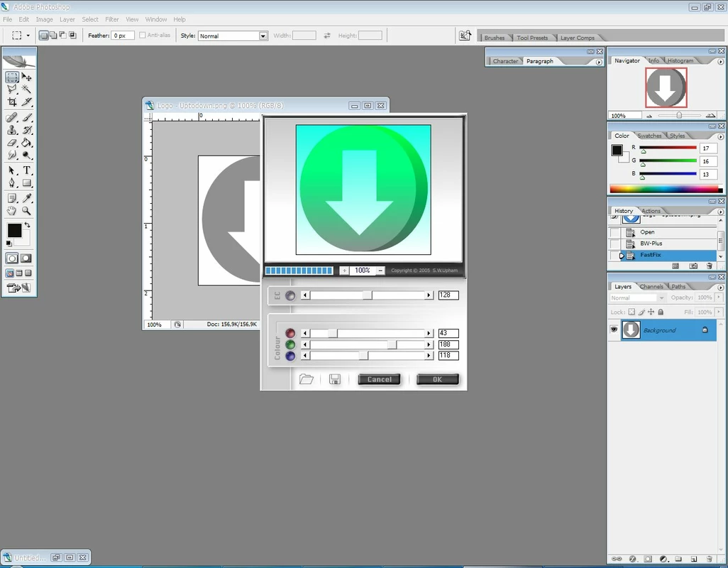Enable the Anti-alias checkbox
This screenshot has height=568, width=728.
[143, 35]
